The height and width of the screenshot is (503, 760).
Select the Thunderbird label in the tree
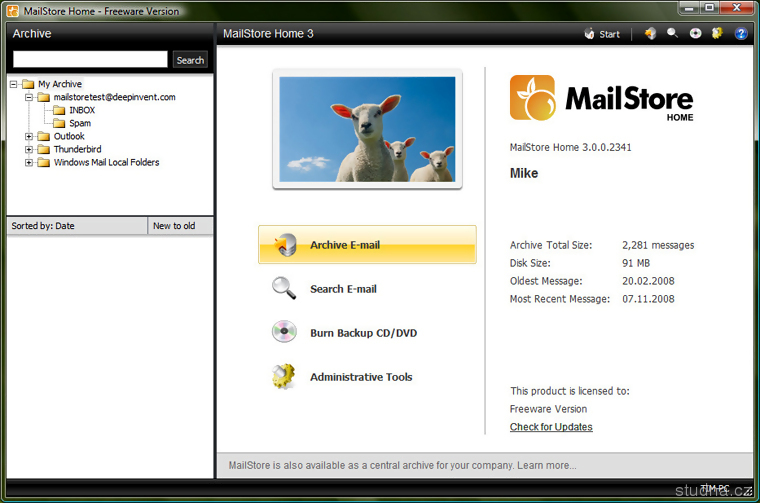78,149
